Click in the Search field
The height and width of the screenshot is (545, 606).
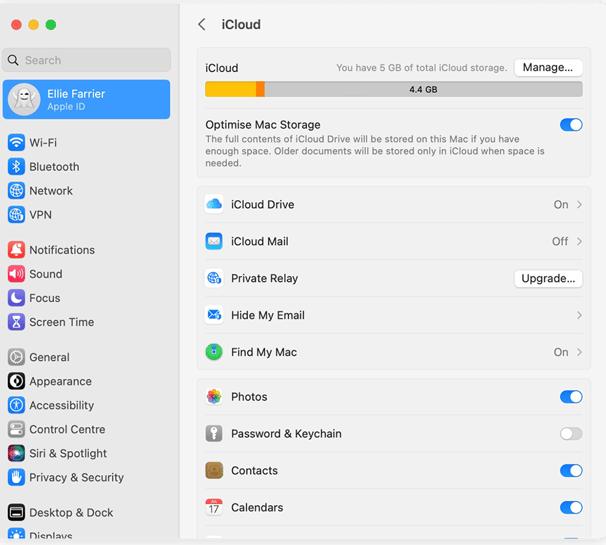point(86,60)
